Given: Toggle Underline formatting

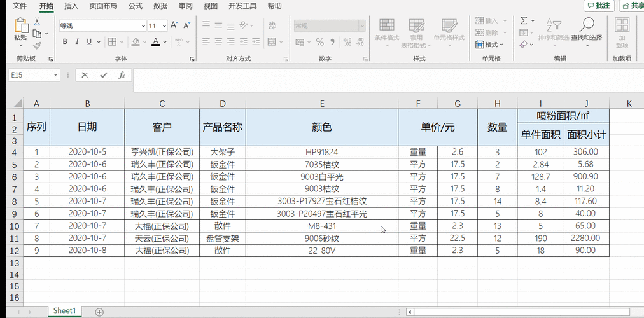Looking at the screenshot, I should 89,41.
